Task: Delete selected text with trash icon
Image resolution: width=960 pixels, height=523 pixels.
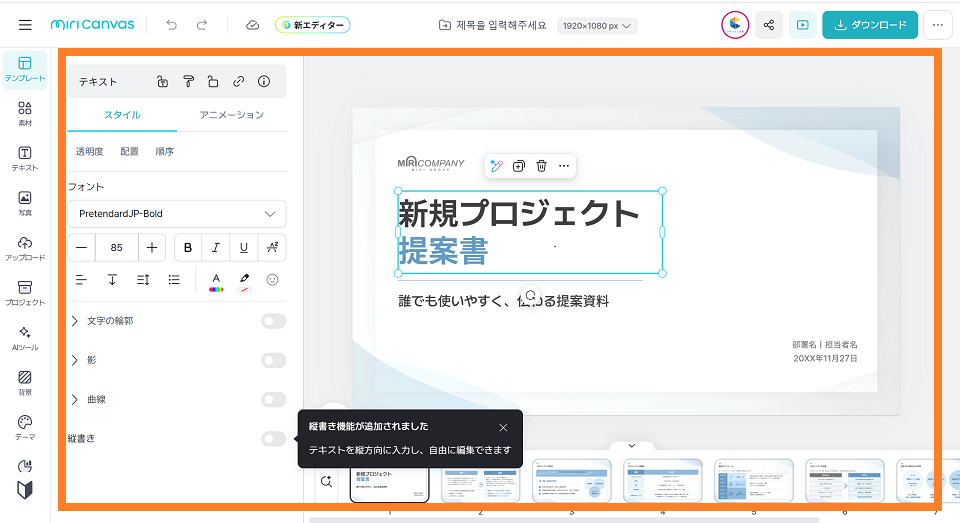Action: 541,166
